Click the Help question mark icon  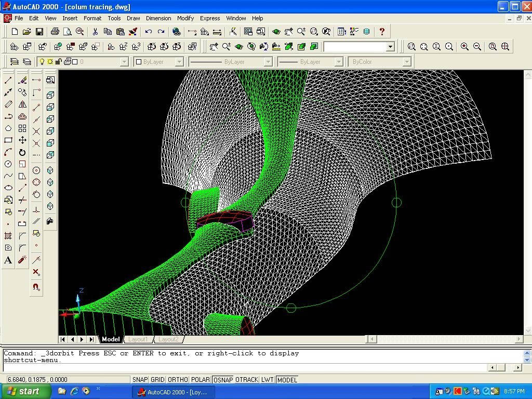tap(382, 32)
